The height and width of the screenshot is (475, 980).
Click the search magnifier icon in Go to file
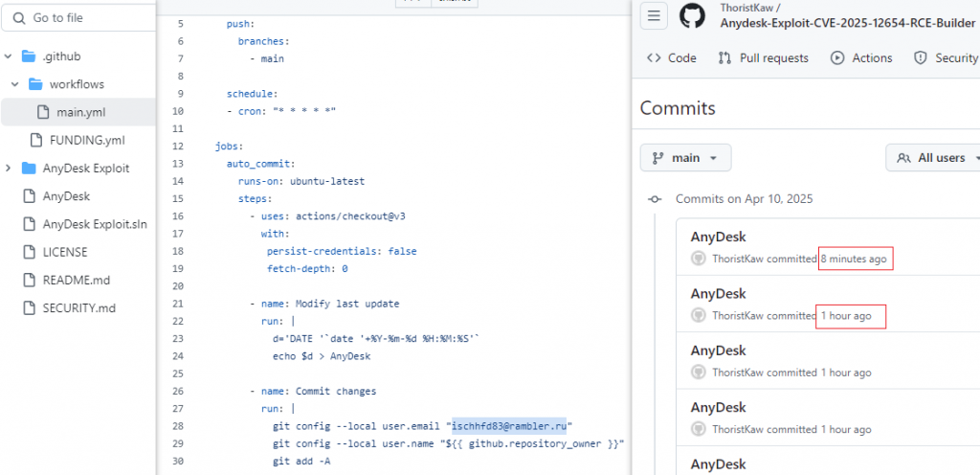tap(19, 18)
